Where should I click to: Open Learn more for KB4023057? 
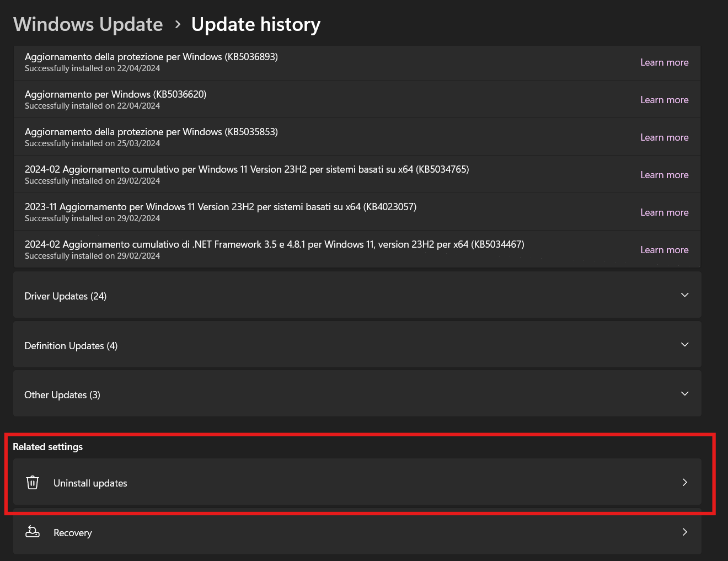click(664, 212)
